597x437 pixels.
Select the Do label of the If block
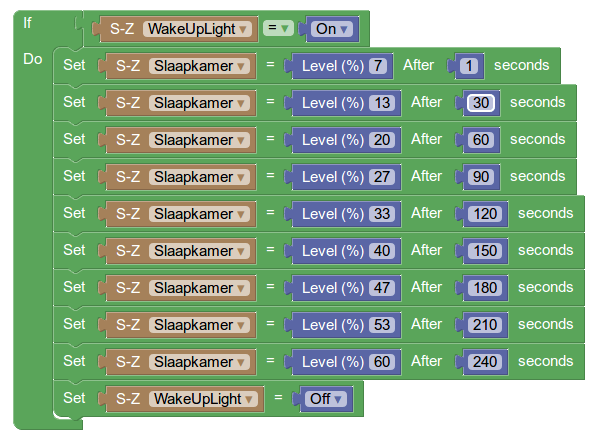[32, 59]
